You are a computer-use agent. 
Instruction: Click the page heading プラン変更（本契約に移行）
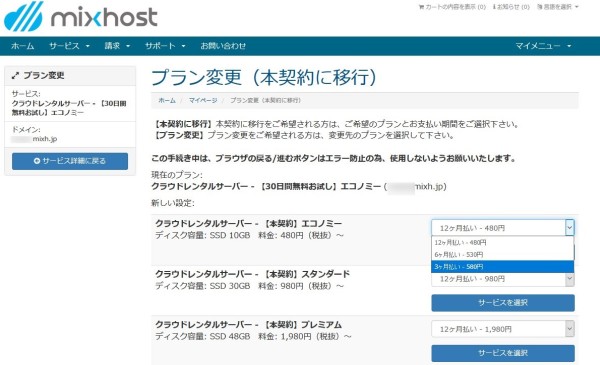click(x=264, y=77)
